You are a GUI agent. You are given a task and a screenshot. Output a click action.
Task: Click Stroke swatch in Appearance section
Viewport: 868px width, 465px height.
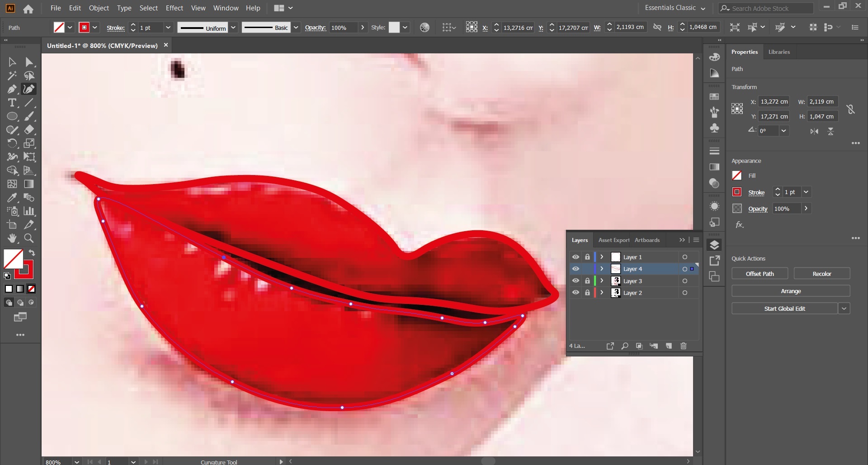point(737,192)
